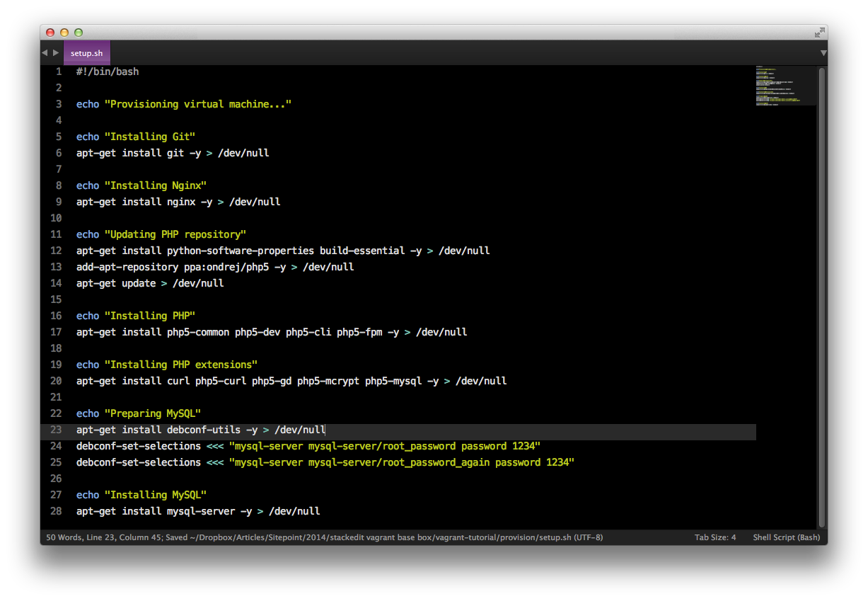Click the resize grip icon at top-right
Screen dimensions: 868x601
point(818,32)
